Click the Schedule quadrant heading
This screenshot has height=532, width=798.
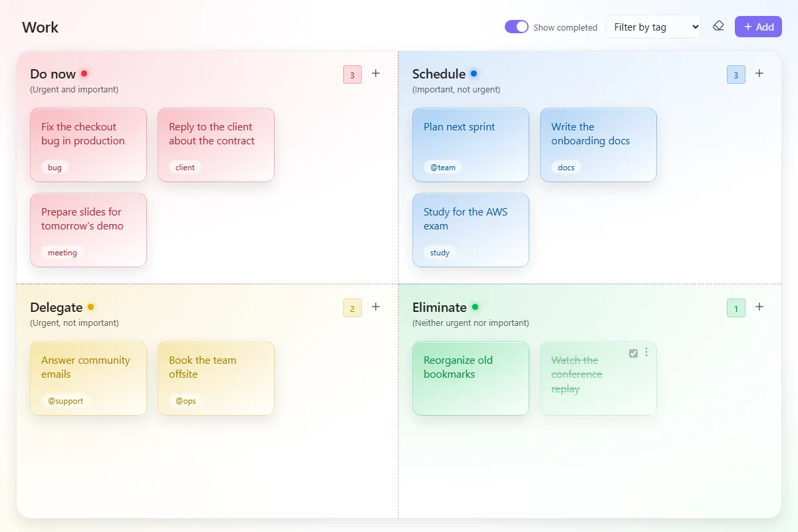(x=439, y=74)
